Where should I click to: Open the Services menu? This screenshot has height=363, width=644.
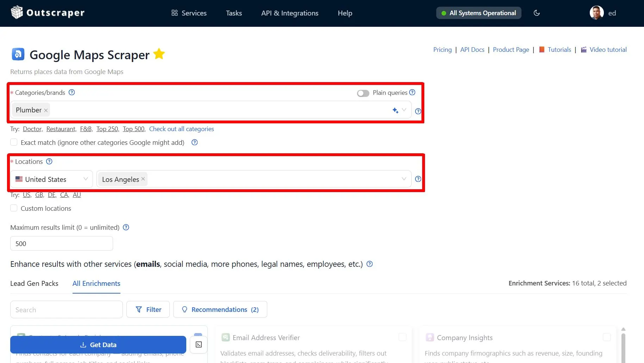(x=189, y=13)
